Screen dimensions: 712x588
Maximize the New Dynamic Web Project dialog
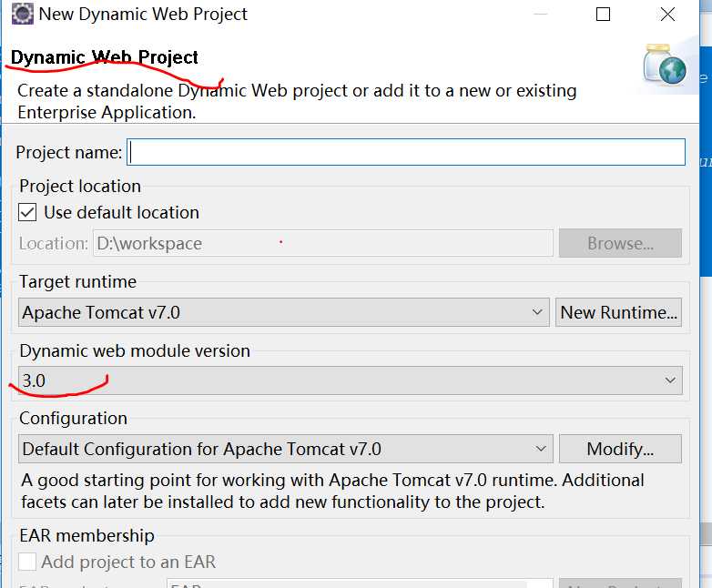click(x=603, y=15)
